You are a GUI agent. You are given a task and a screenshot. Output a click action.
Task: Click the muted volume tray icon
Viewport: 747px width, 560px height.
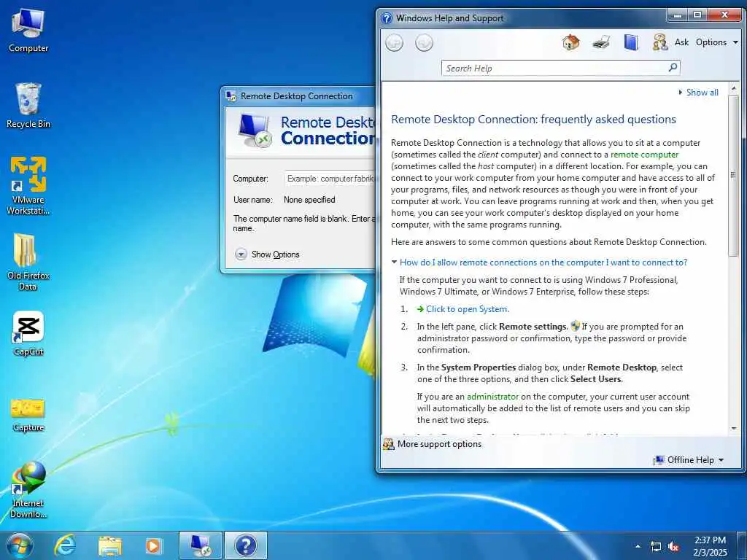673,547
